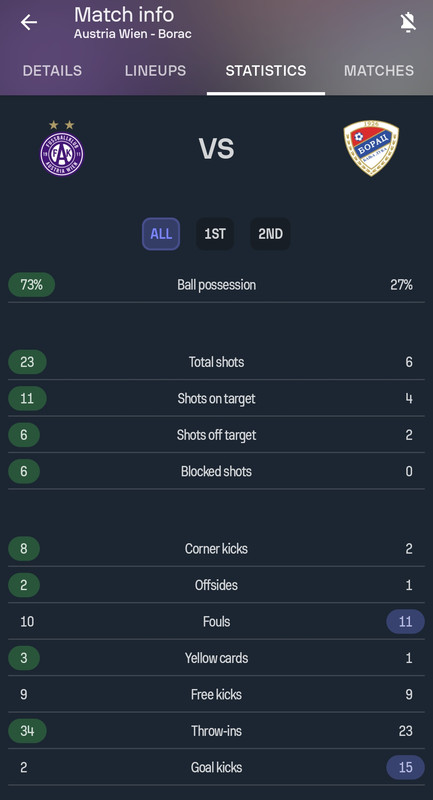Open the Austria Wien team crest
433x800 pixels.
pos(62,149)
